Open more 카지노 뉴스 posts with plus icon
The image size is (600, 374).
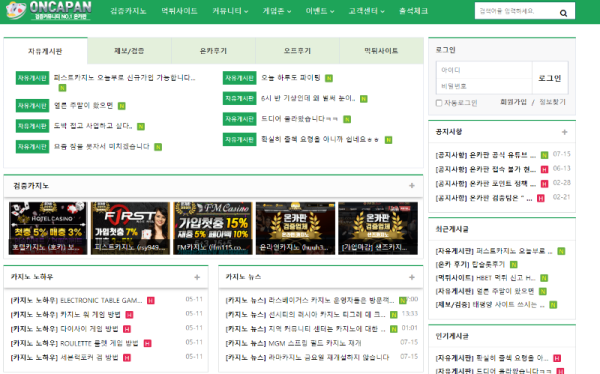coord(412,277)
